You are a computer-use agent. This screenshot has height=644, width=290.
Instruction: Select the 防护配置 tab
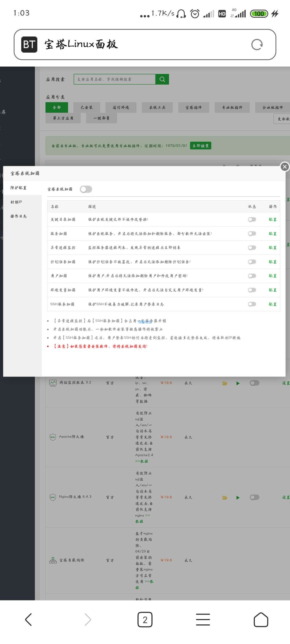tap(23, 188)
